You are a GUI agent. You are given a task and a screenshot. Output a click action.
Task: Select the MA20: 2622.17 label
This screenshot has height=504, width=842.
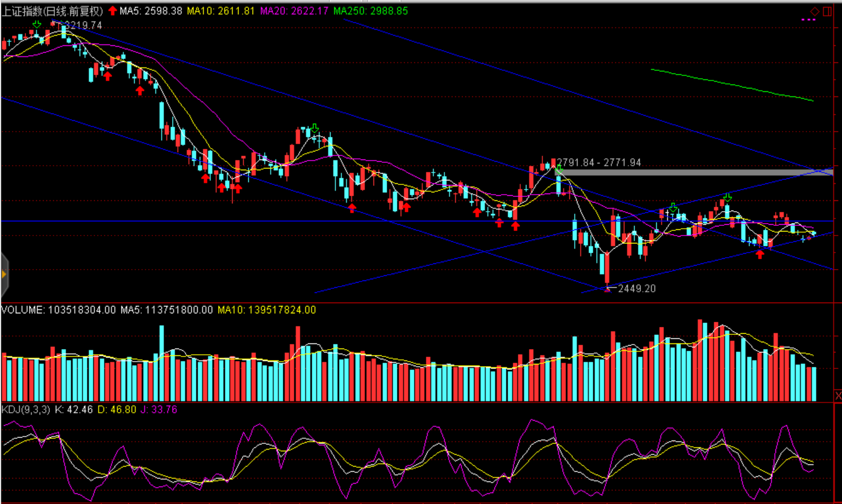[x=294, y=11]
